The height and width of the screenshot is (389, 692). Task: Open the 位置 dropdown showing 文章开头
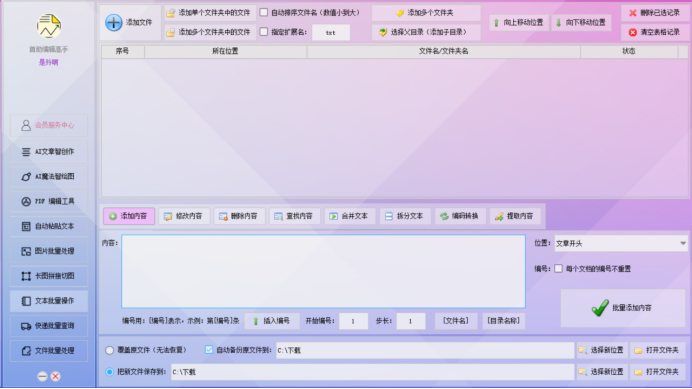coord(621,243)
